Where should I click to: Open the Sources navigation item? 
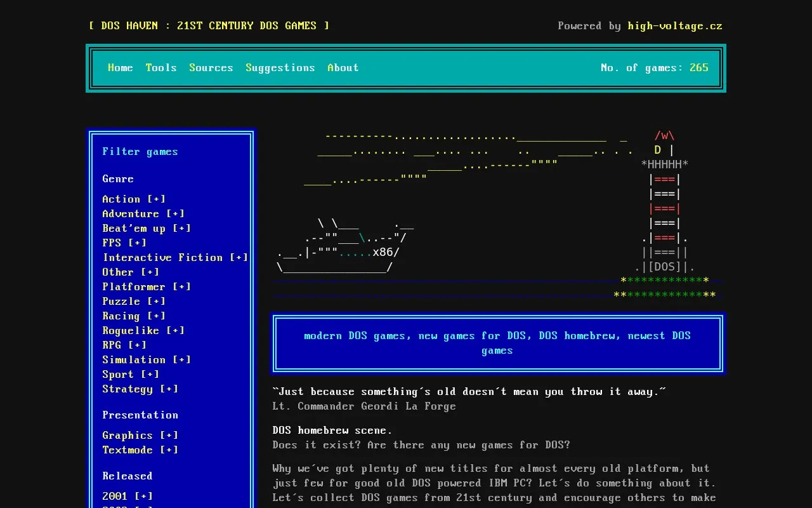[211, 68]
